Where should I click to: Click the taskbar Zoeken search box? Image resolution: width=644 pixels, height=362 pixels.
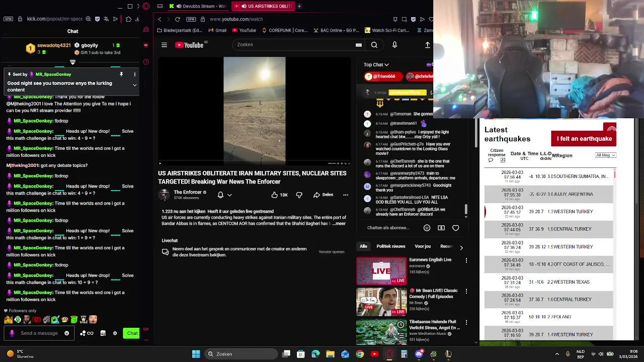coord(241,354)
